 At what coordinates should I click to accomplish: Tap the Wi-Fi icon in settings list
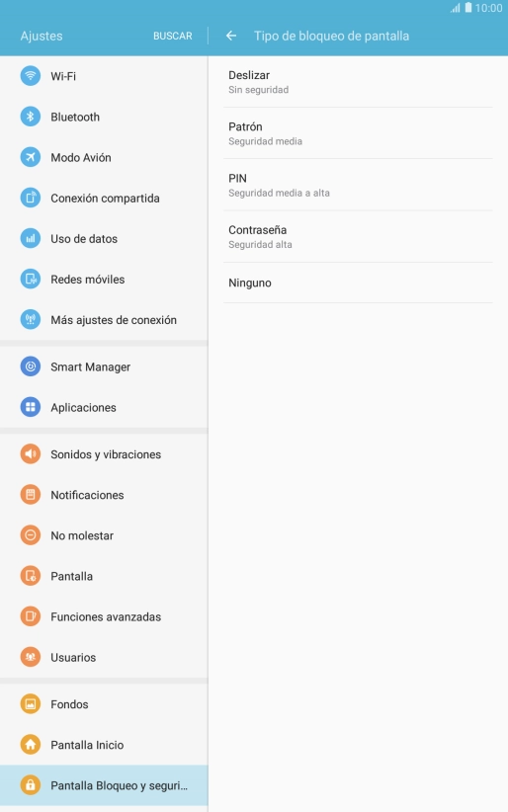[30, 76]
